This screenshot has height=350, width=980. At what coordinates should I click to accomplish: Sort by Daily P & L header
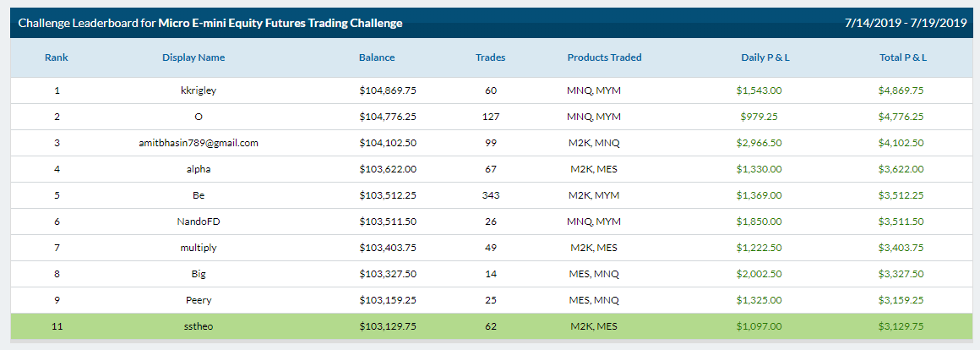pyautogui.click(x=765, y=57)
